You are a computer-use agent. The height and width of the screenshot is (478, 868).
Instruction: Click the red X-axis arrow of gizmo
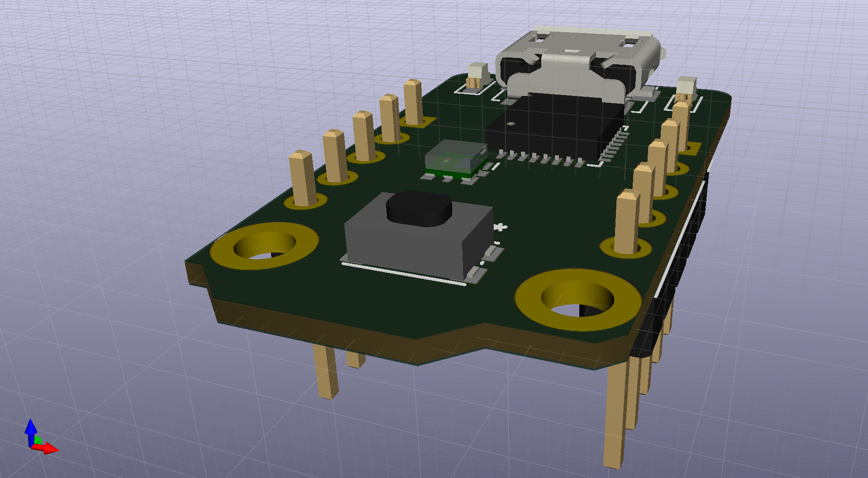point(46,448)
